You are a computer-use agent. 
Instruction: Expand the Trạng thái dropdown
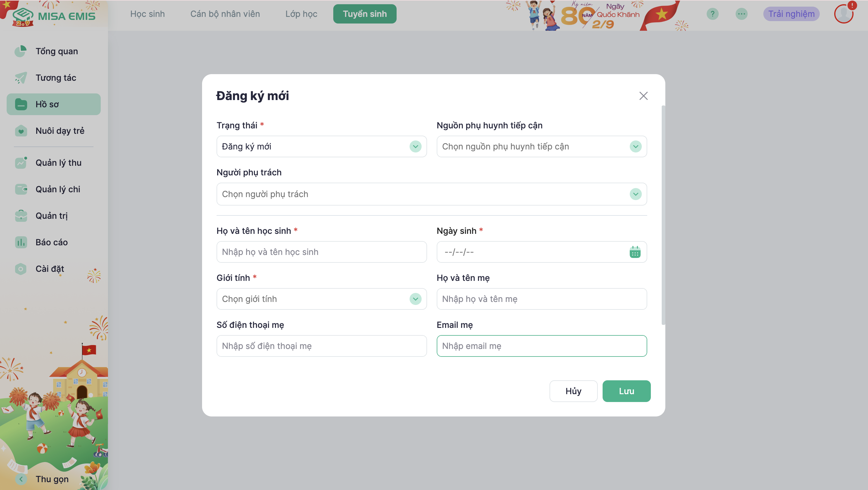tap(416, 146)
